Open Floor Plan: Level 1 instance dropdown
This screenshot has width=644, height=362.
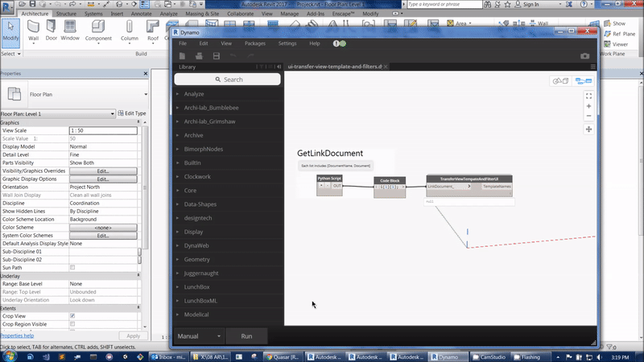click(57, 113)
